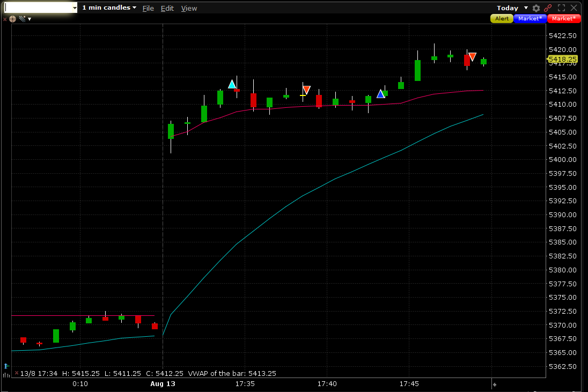Viewport: 588px width, 392px height.
Task: Click the yellow Alert button
Action: click(502, 18)
